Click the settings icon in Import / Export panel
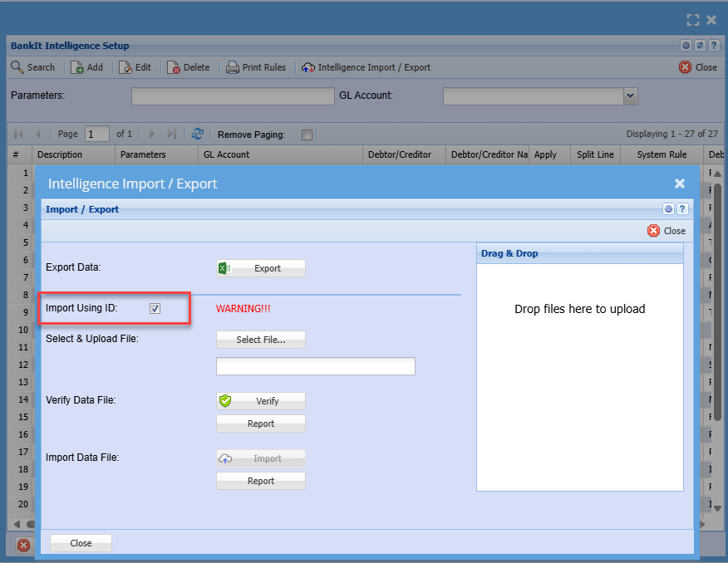Viewport: 728px width, 563px height. [668, 209]
